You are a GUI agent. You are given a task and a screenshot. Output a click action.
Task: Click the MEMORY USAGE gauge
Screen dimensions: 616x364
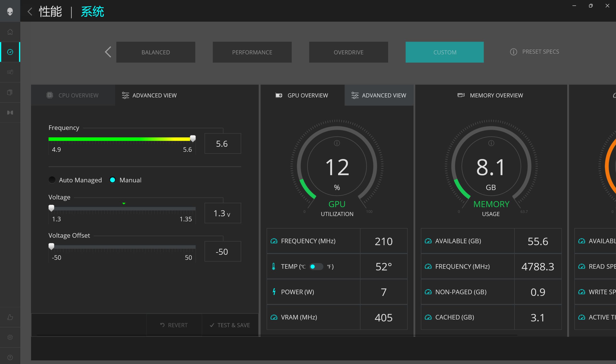[491, 166]
